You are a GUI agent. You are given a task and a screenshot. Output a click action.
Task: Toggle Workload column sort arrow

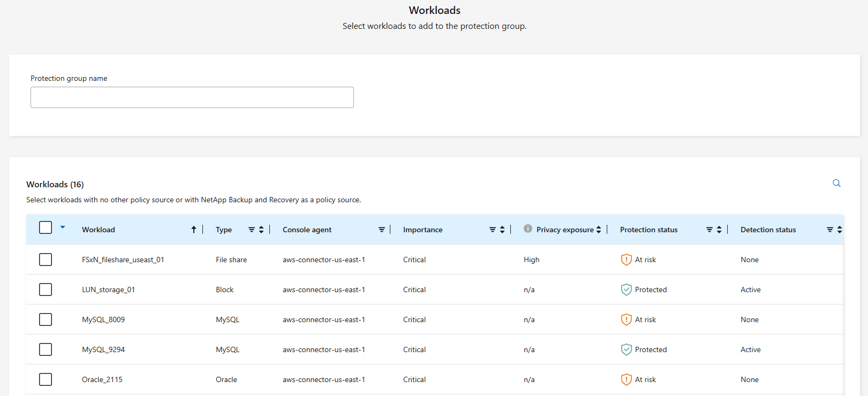click(194, 230)
